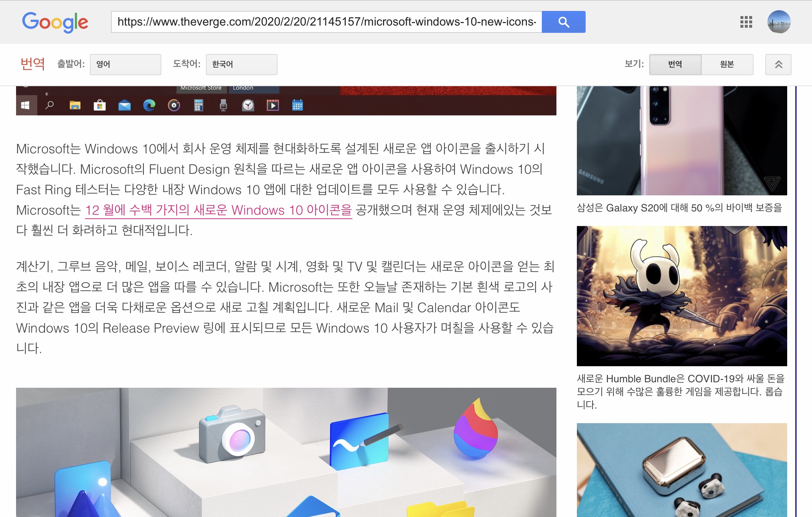Click the Galaxy S20 phone thumbnail
Viewport: 812px width, 517px height.
(x=682, y=141)
